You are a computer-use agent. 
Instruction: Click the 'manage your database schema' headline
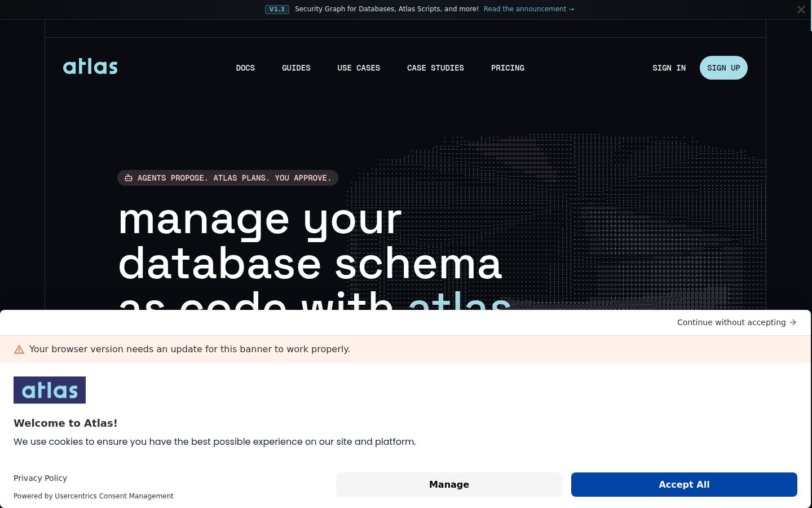[315, 257]
